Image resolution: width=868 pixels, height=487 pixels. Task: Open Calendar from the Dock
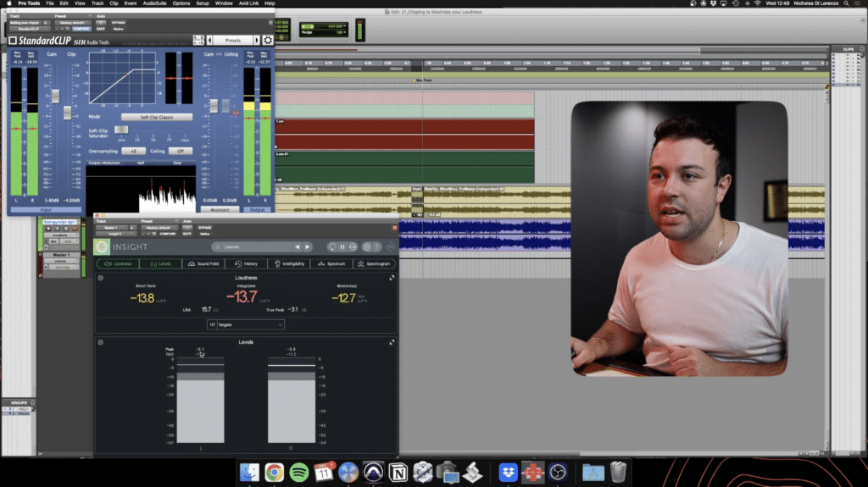click(324, 472)
